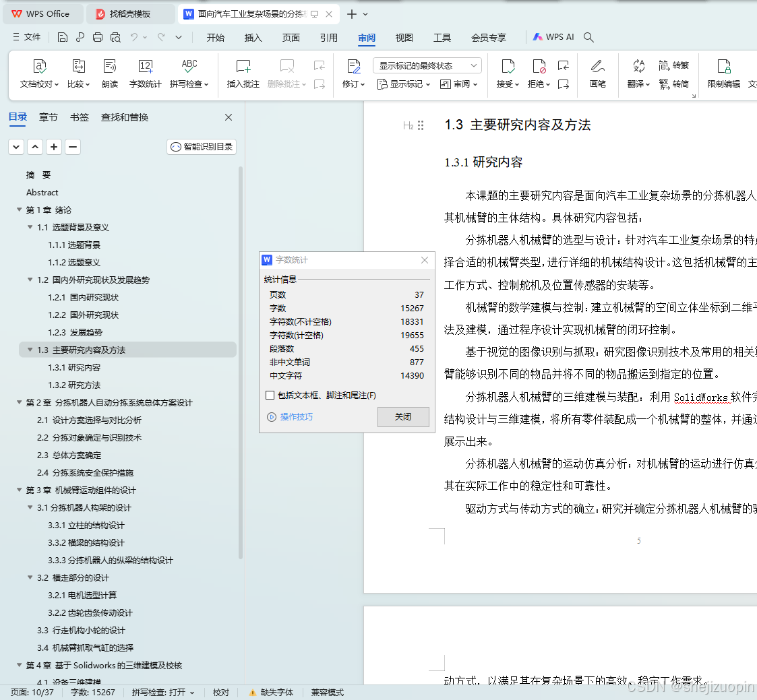Click the undo arrow icon
This screenshot has height=700, width=757.
click(133, 37)
